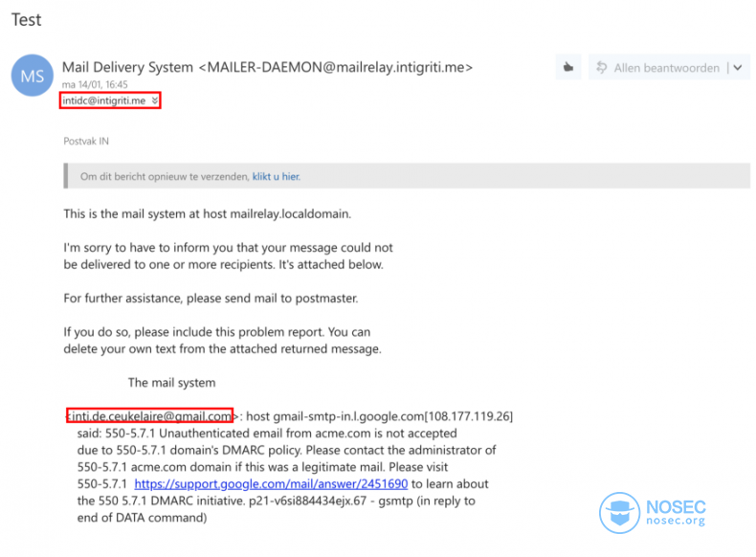The height and width of the screenshot is (557, 756).
Task: Click the thumbs-up like icon
Action: point(568,68)
